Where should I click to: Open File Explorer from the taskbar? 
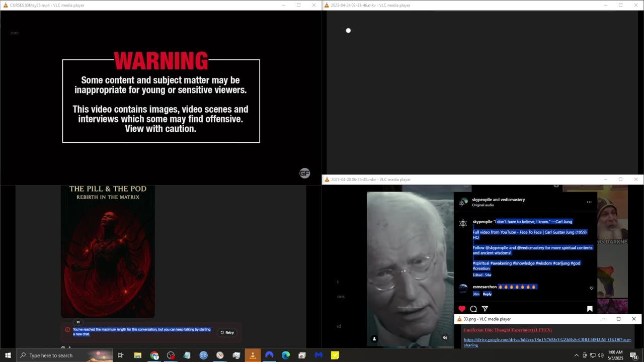[137, 355]
